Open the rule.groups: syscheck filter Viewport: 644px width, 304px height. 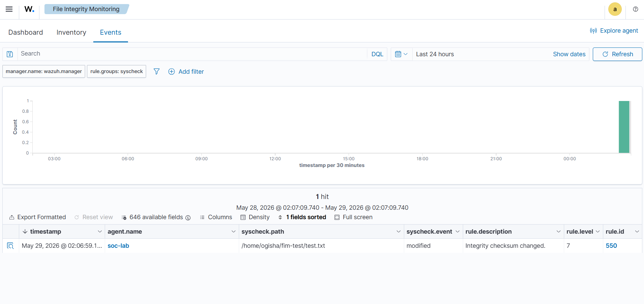point(117,71)
